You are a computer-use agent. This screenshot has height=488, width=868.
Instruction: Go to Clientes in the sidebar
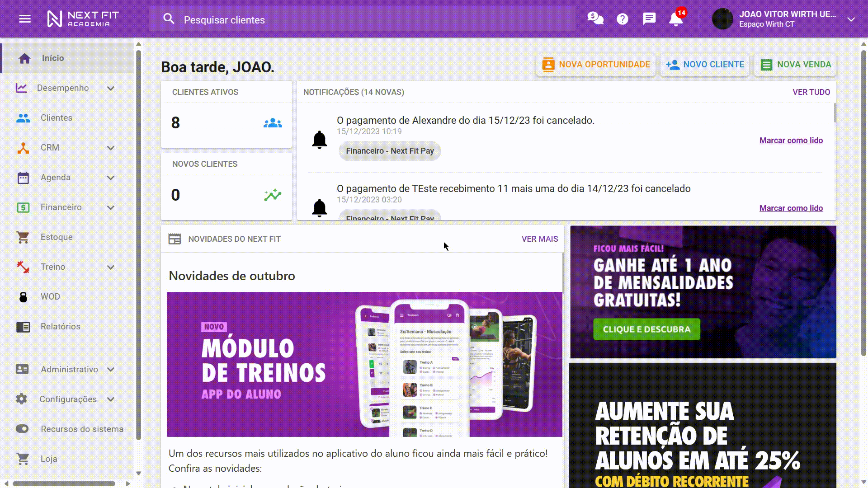click(56, 118)
